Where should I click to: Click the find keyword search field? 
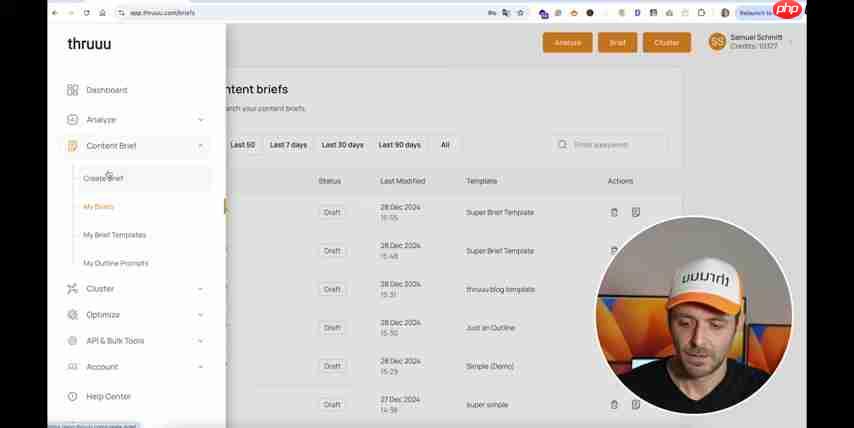609,145
